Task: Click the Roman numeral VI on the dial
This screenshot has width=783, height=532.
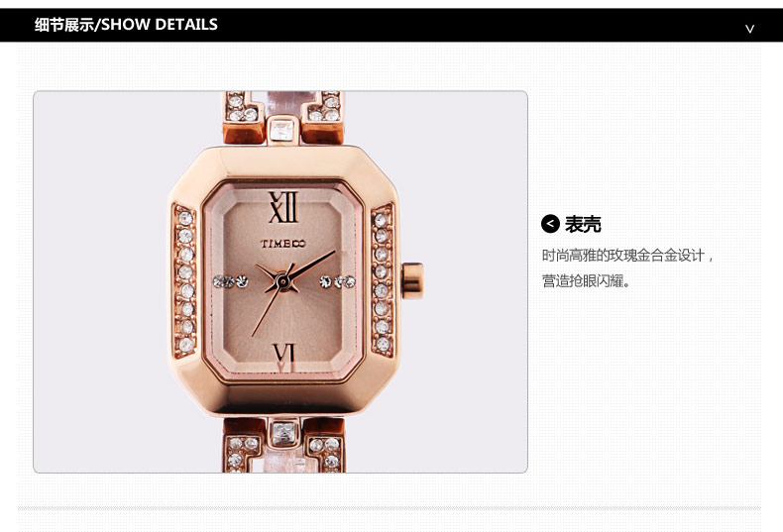Action: 284,354
